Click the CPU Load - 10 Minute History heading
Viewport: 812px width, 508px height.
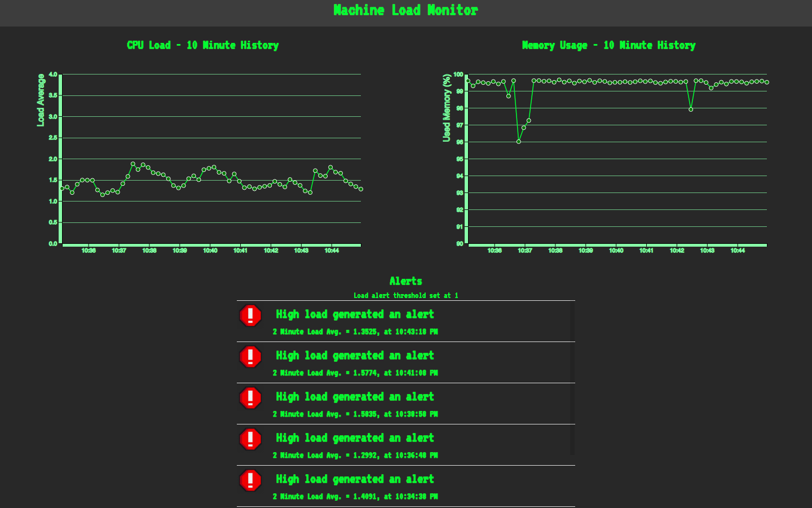(x=203, y=45)
